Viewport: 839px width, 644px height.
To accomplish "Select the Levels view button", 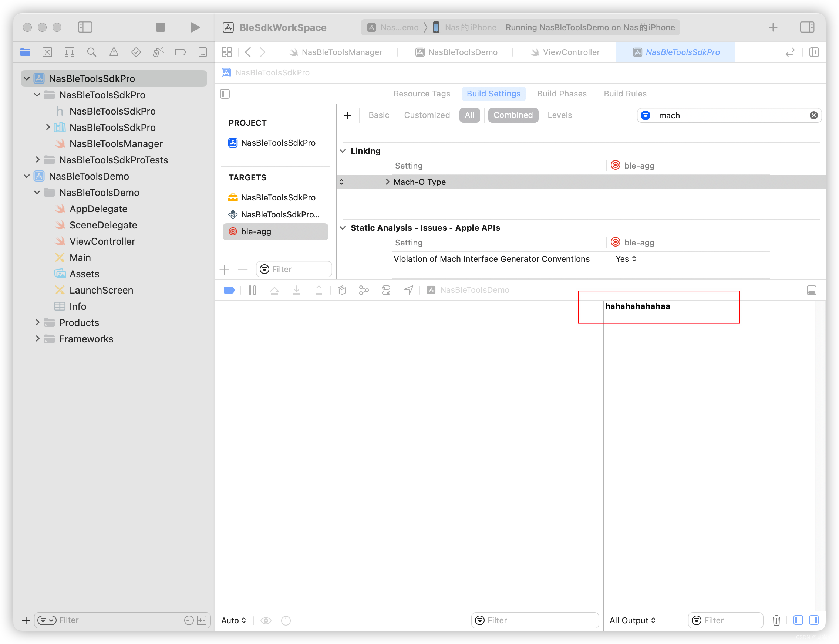I will pos(559,115).
